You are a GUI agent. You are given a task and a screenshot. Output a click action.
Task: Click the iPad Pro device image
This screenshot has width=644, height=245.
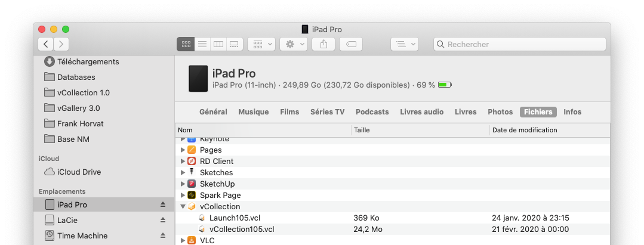point(198,78)
